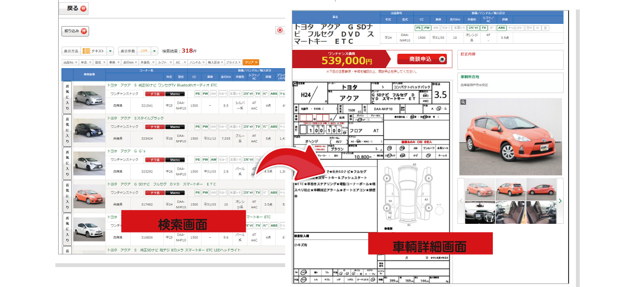This screenshot has height=287, width=644.
Task: Expand the 外装色 filter dropdown
Action: pos(147,63)
